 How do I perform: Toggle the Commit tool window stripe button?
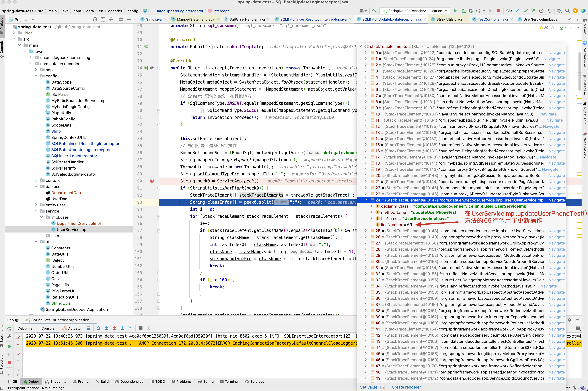click(2, 49)
